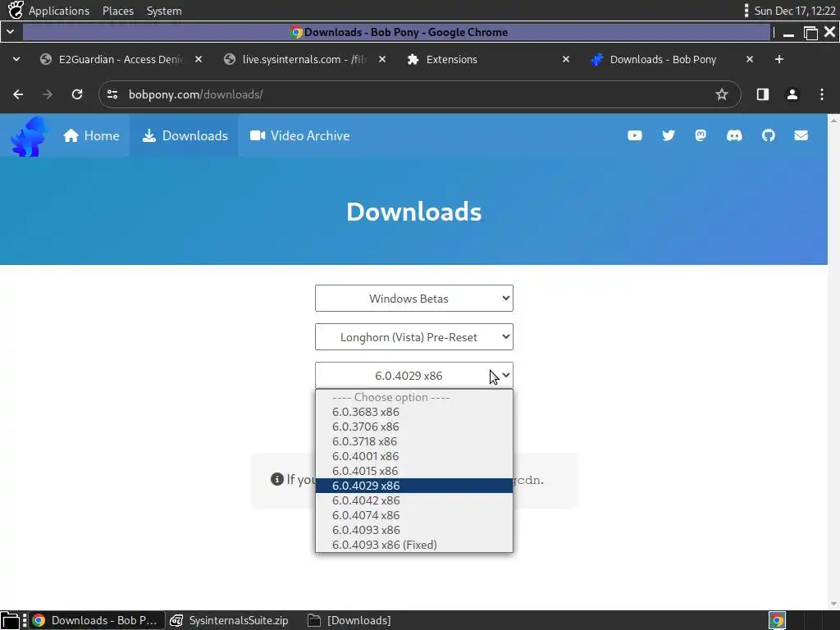Open the System menu
The image size is (840, 630).
tap(164, 11)
